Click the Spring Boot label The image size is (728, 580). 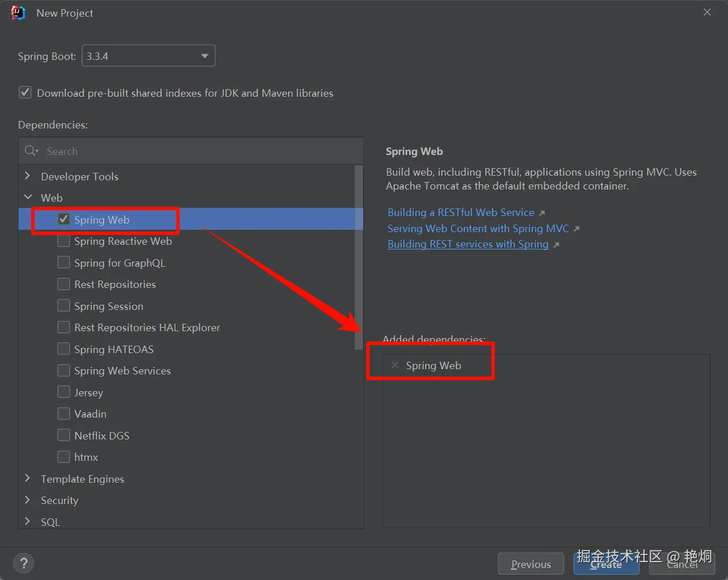(x=47, y=56)
